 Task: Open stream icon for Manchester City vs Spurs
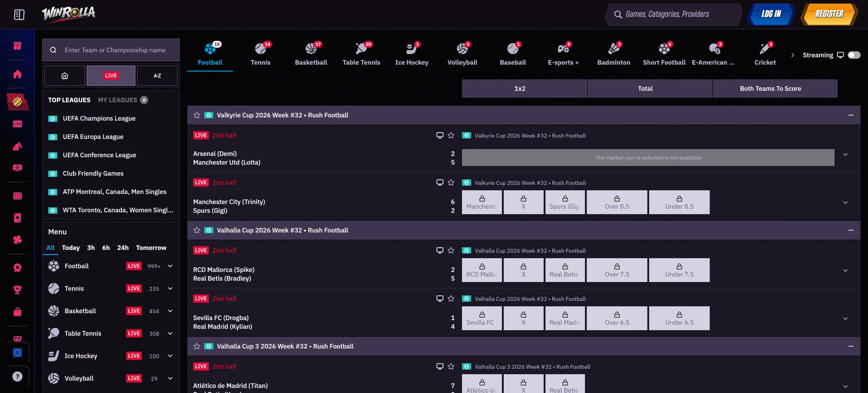pyautogui.click(x=440, y=183)
